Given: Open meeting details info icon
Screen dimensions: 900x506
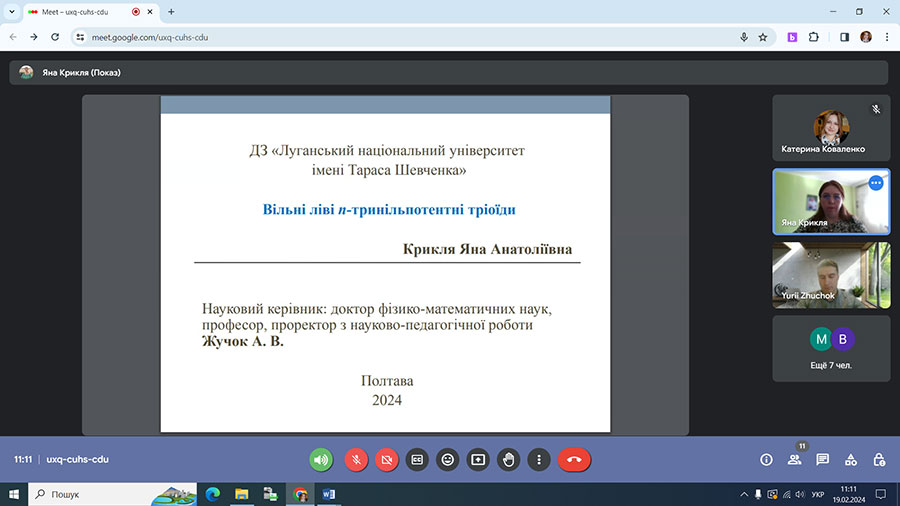Looking at the screenshot, I should [x=766, y=460].
